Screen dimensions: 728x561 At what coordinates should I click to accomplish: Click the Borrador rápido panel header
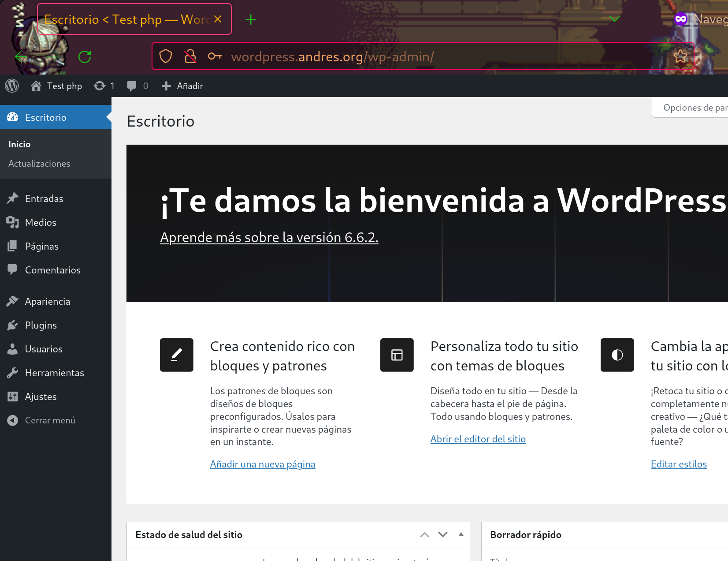coord(605,535)
